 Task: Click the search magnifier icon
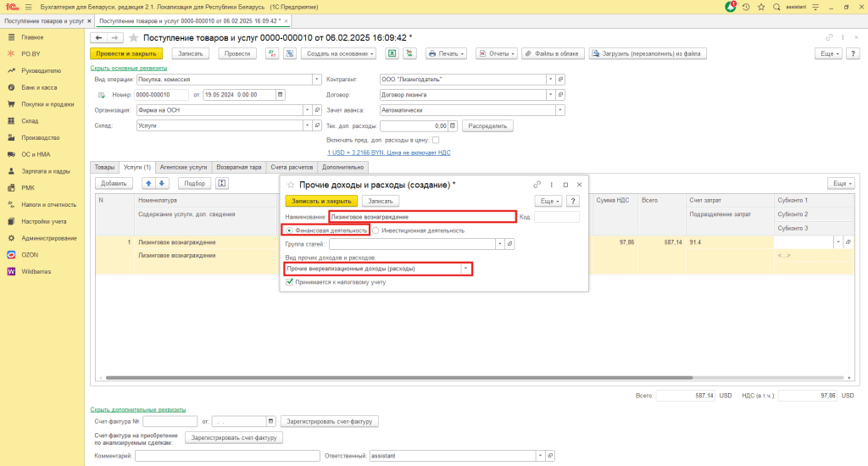776,7
